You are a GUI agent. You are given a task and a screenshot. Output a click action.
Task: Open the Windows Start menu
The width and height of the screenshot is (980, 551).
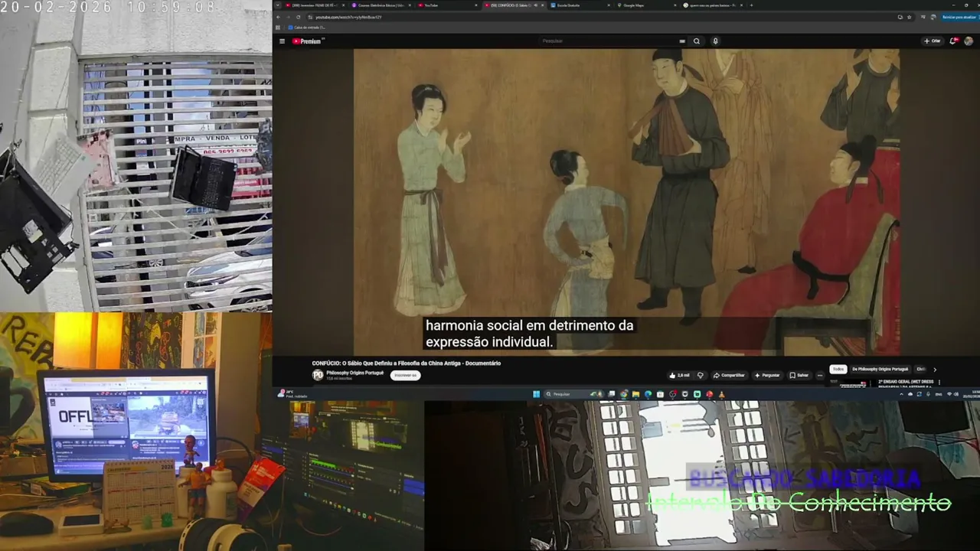(x=536, y=394)
